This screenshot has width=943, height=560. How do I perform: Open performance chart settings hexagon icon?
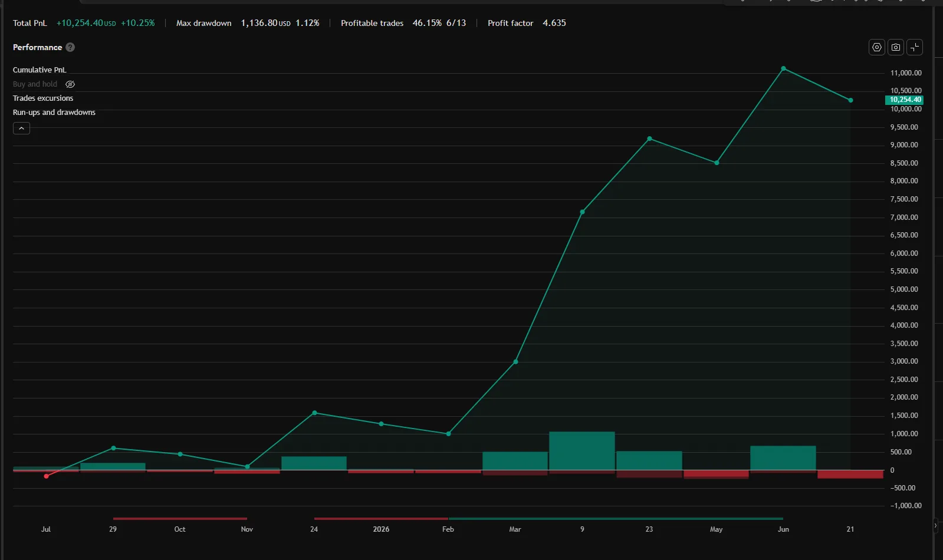[877, 47]
